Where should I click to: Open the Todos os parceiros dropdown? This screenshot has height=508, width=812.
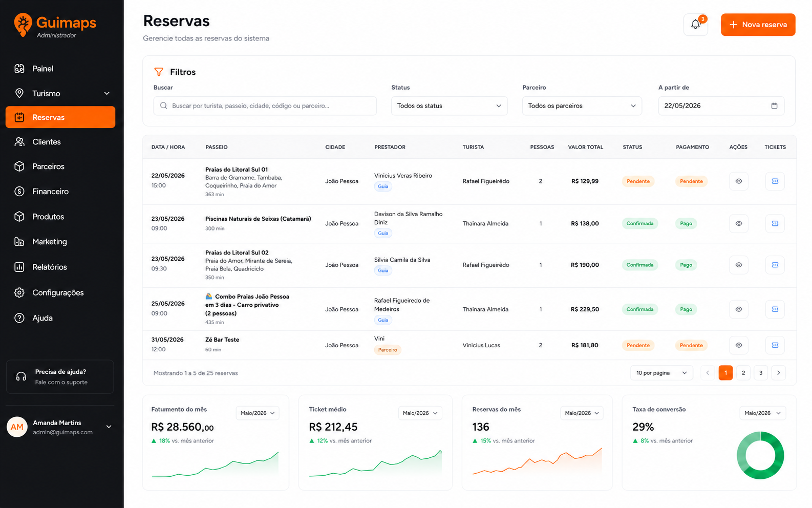[x=582, y=105]
